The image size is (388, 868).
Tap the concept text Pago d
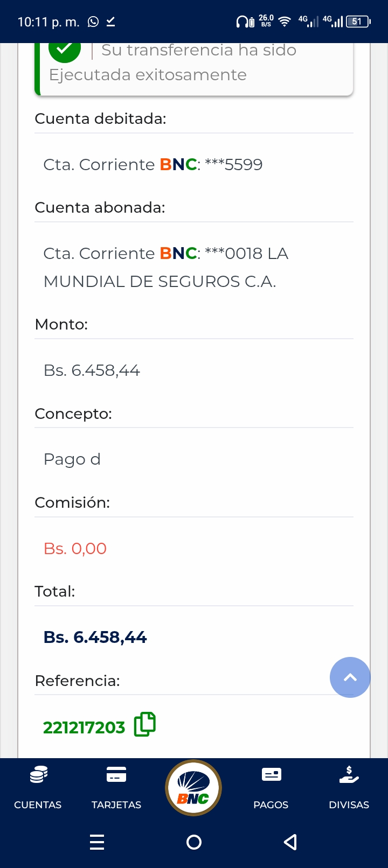point(72,459)
